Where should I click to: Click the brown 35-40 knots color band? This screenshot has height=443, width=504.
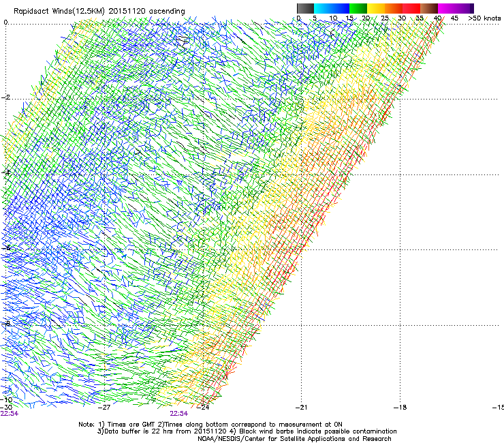(429, 8)
